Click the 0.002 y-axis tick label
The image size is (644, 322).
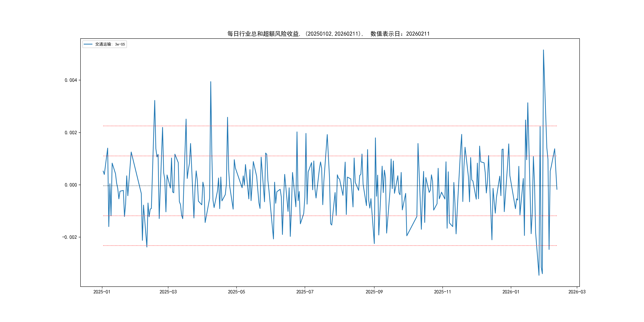point(71,133)
